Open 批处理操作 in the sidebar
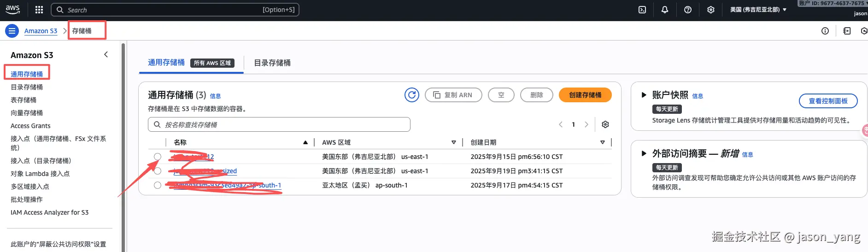 click(27, 199)
